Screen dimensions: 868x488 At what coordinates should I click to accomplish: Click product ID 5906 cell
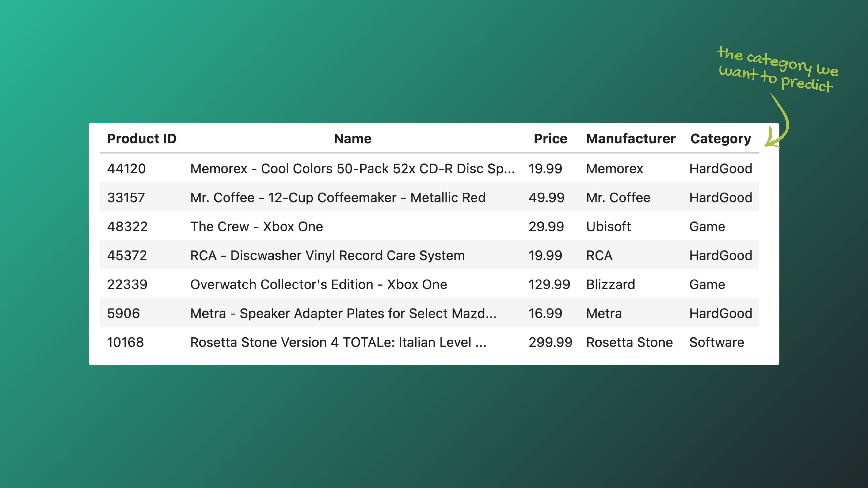(x=123, y=313)
